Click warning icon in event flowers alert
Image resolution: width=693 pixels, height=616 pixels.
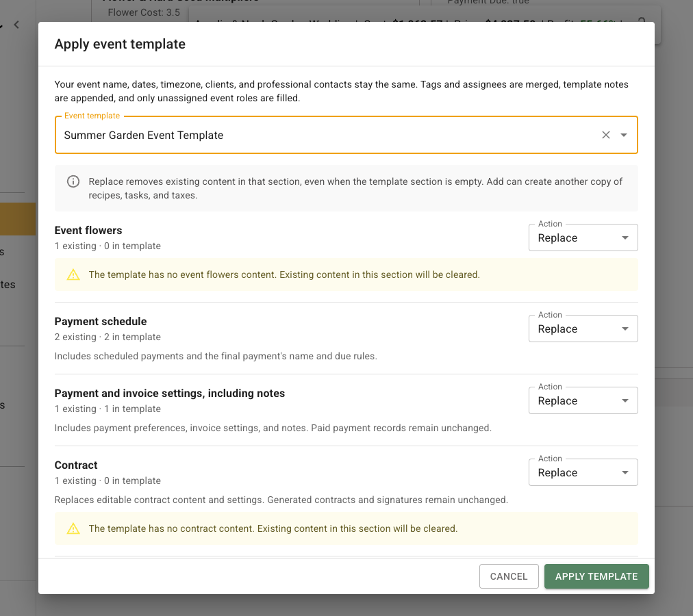coord(73,275)
